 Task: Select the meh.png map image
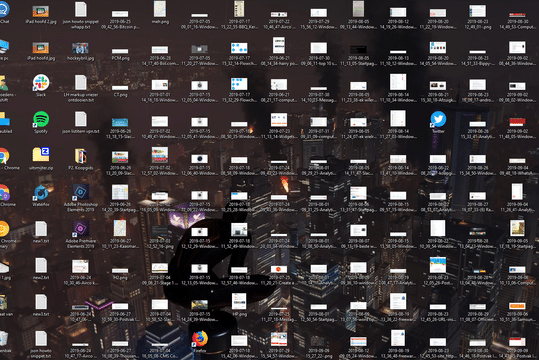[x=160, y=12]
